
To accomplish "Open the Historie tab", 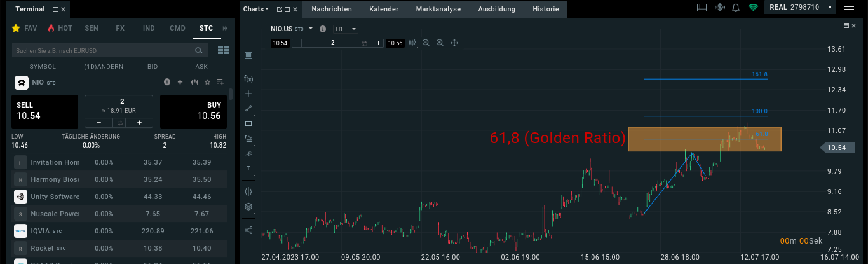I will click(x=546, y=9).
